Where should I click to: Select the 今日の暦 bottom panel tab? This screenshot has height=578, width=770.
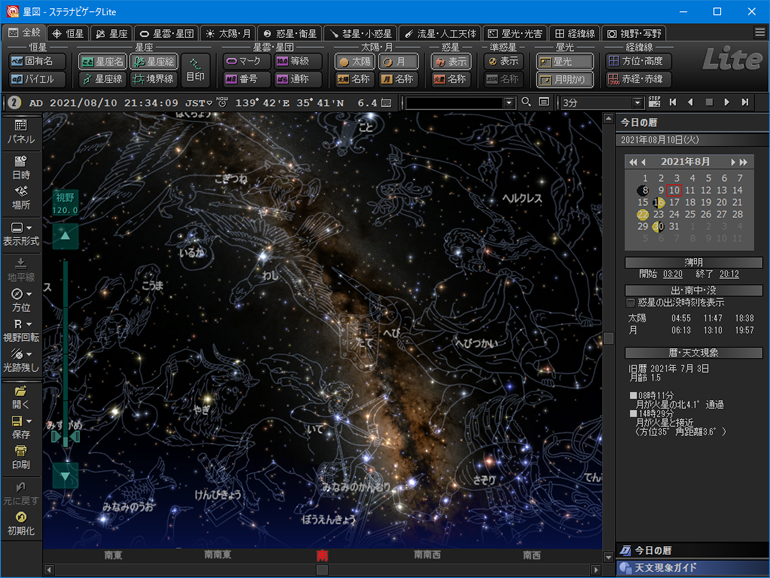pos(691,550)
